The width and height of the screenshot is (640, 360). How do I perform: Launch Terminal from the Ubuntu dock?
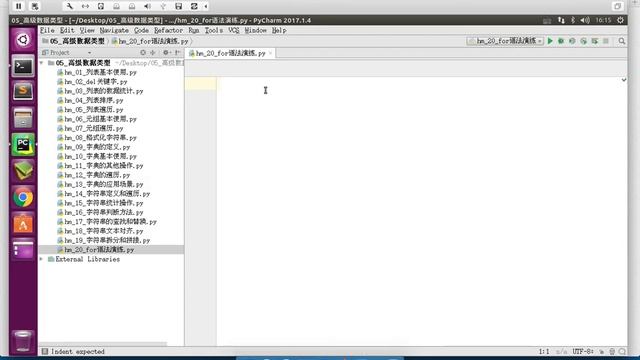click(x=23, y=67)
